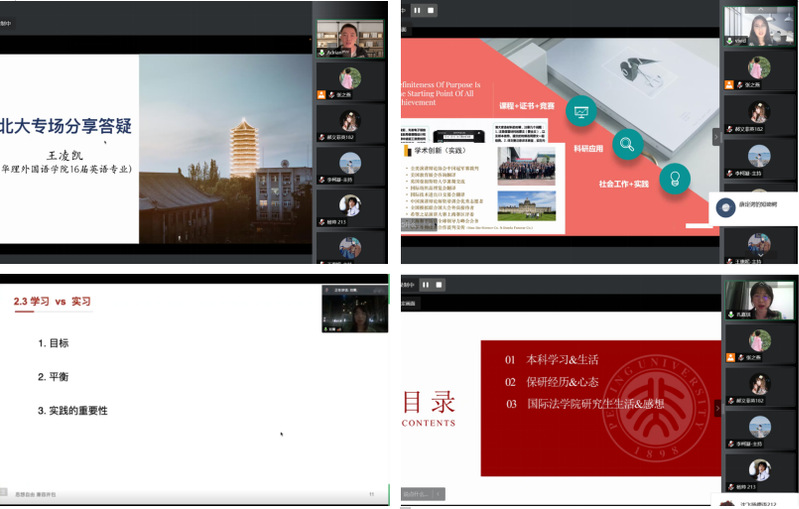The height and width of the screenshot is (509, 799).
Task: Stop recording in the top-right meeting window
Action: pos(432,11)
